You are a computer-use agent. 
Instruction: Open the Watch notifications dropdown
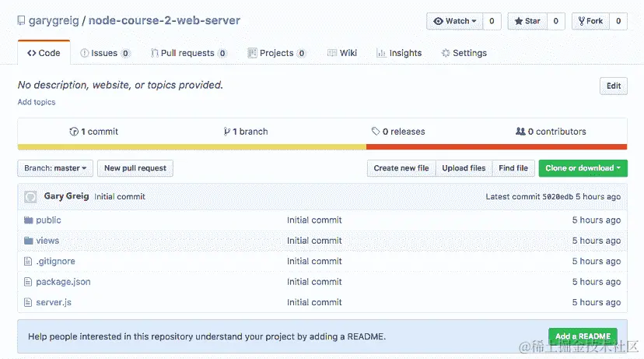pyautogui.click(x=455, y=21)
